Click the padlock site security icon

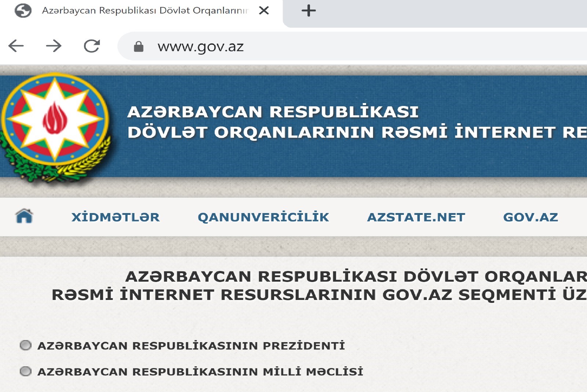138,47
